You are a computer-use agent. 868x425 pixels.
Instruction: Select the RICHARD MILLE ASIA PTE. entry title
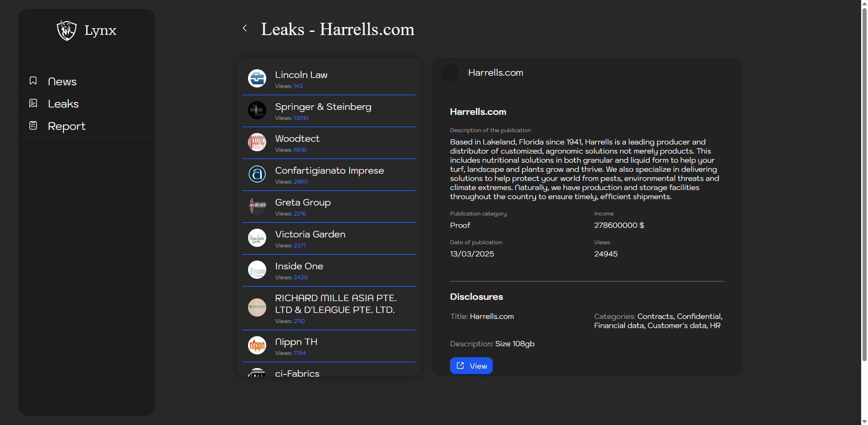(x=336, y=304)
